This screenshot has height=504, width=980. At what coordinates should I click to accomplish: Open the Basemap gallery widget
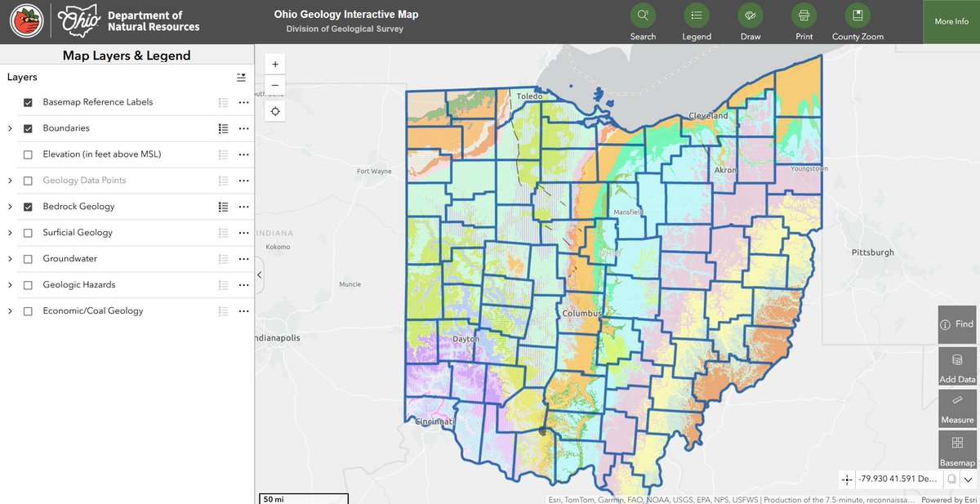(957, 449)
